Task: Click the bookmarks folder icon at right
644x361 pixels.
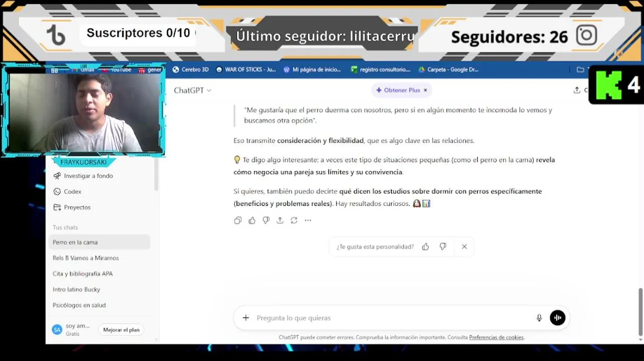Action: point(580,70)
